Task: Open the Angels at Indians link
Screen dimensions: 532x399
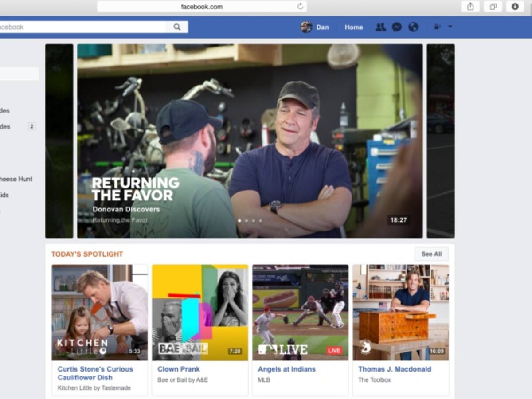Action: pyautogui.click(x=287, y=369)
